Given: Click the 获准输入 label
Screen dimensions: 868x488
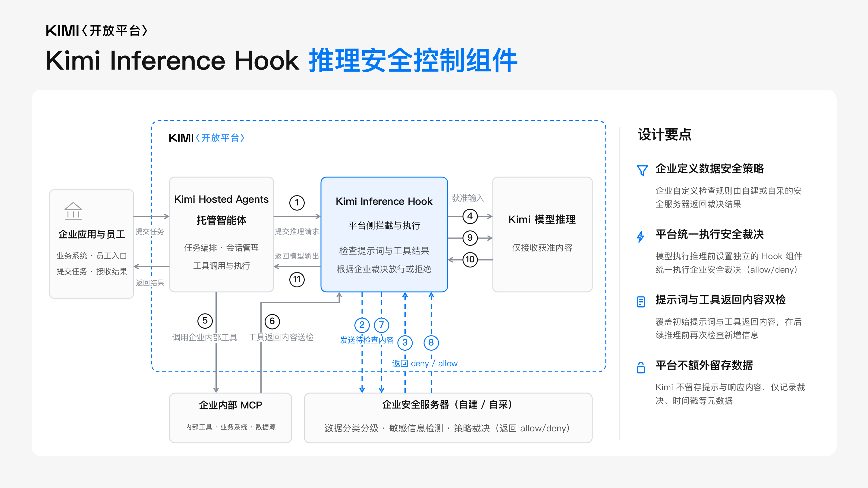Looking at the screenshot, I should (468, 198).
